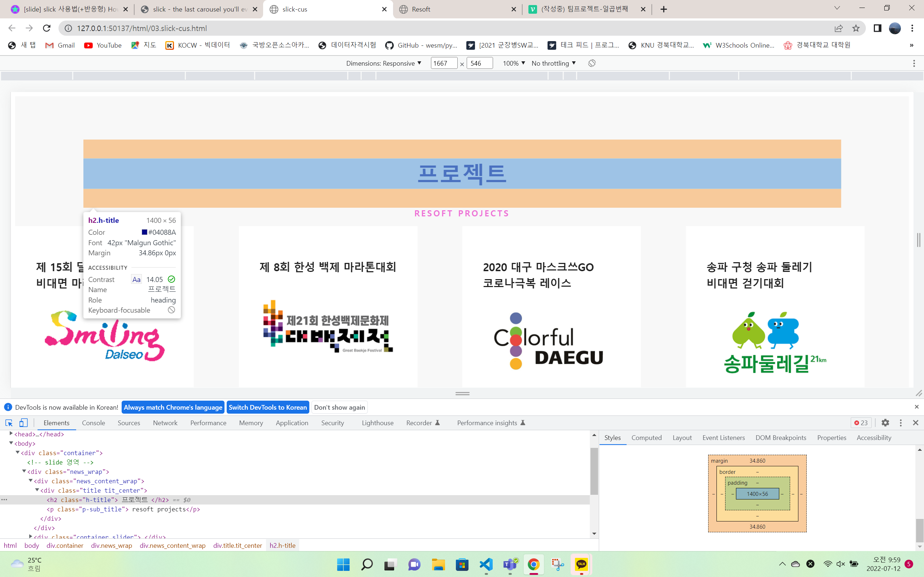Click Don't show again button
Image resolution: width=924 pixels, height=577 pixels.
click(339, 407)
